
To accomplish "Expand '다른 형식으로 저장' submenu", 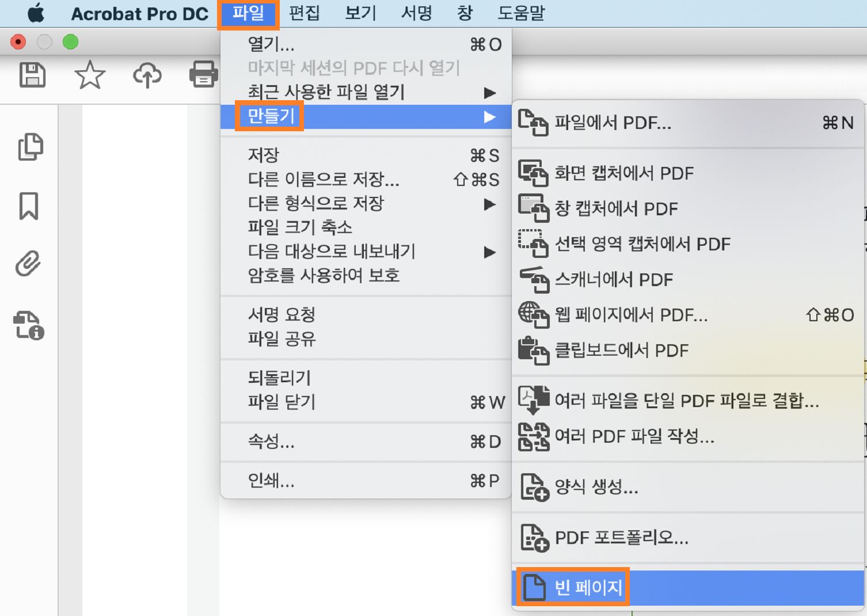I will (490, 203).
